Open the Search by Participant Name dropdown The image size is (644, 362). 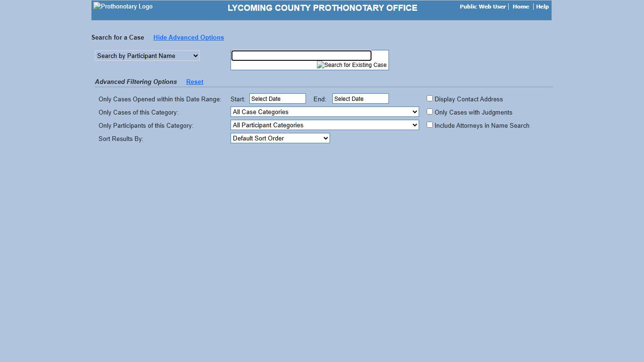tap(147, 56)
